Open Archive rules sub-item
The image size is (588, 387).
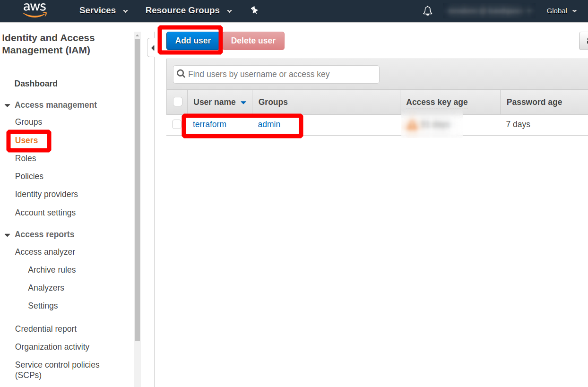pos(52,270)
